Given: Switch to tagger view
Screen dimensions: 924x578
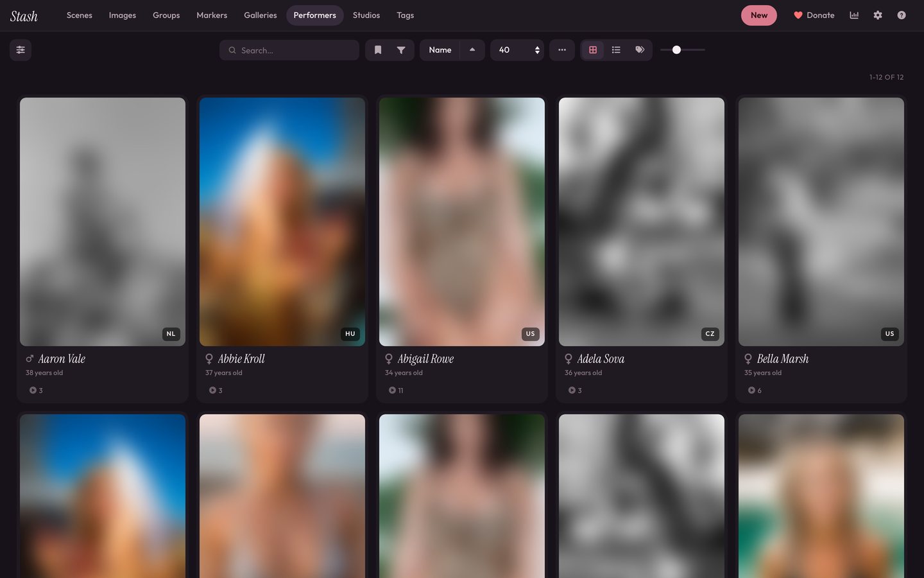Looking at the screenshot, I should (640, 50).
